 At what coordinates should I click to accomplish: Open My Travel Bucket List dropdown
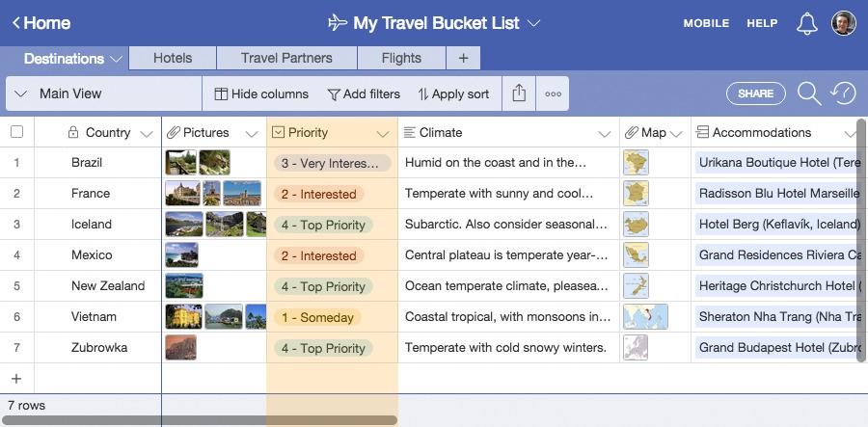533,23
